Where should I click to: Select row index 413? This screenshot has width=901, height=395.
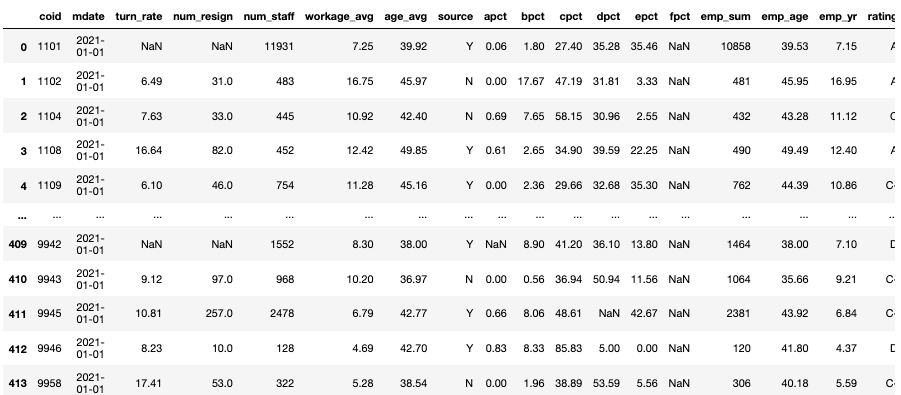(18, 384)
